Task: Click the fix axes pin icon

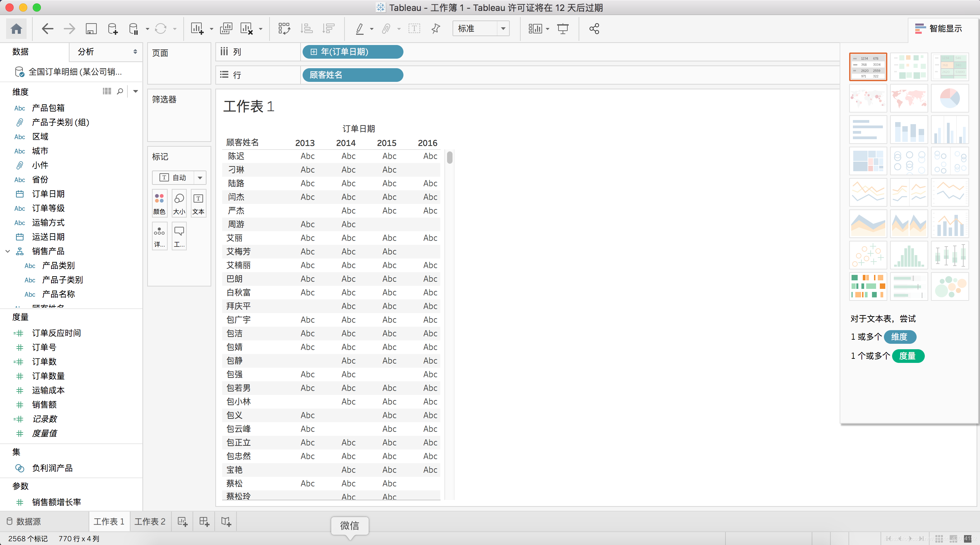Action: tap(436, 29)
